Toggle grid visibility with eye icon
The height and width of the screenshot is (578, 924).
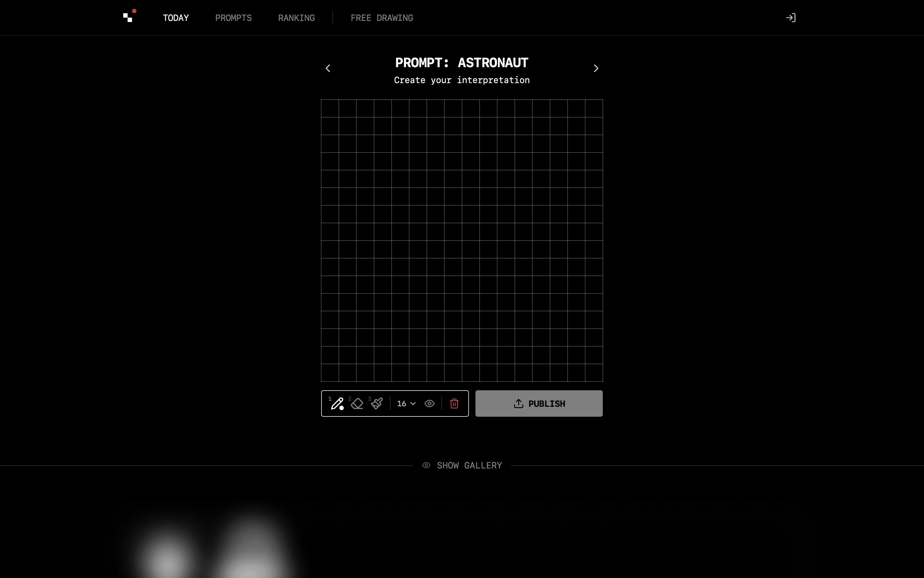coord(430,404)
